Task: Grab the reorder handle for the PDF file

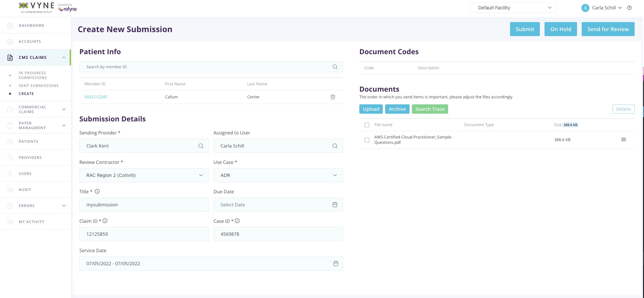Action: [624, 139]
